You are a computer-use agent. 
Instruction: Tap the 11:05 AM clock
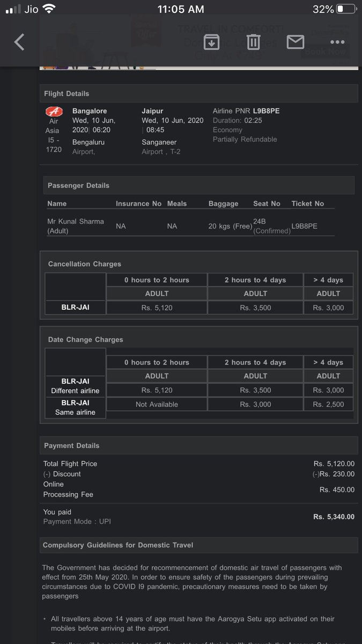(x=181, y=9)
